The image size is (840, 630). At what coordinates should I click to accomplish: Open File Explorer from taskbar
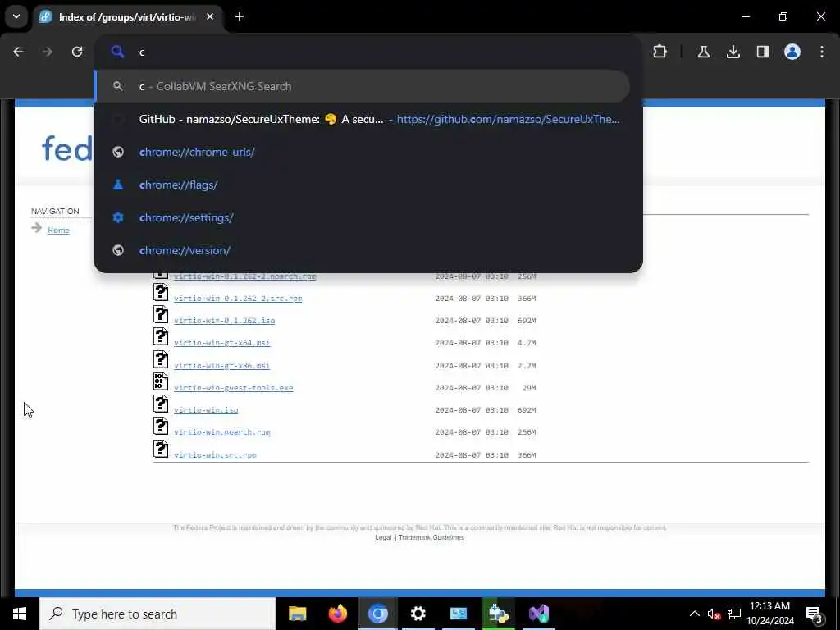(297, 614)
